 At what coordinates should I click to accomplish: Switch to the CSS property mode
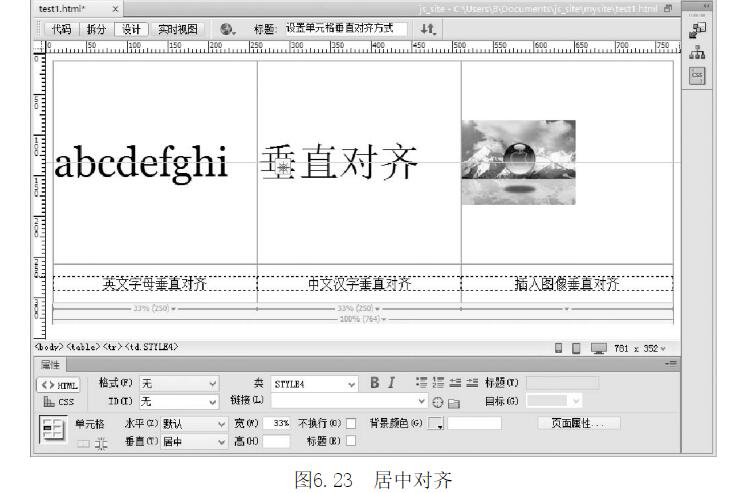point(59,402)
